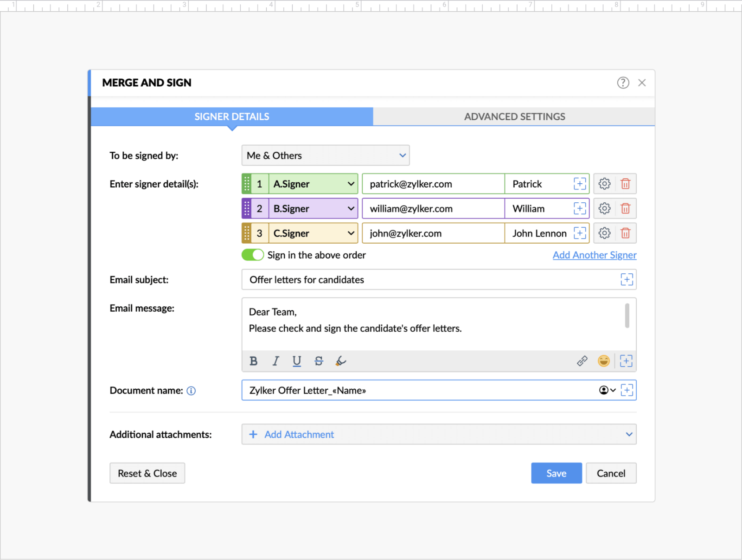Expand the Add Attachment dropdown arrow
The image size is (742, 560).
pos(629,434)
